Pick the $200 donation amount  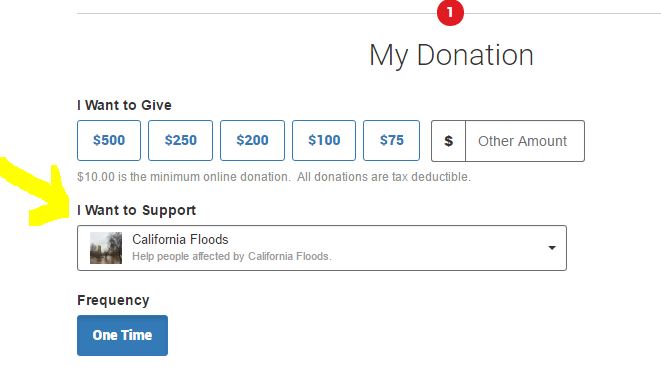coord(252,140)
